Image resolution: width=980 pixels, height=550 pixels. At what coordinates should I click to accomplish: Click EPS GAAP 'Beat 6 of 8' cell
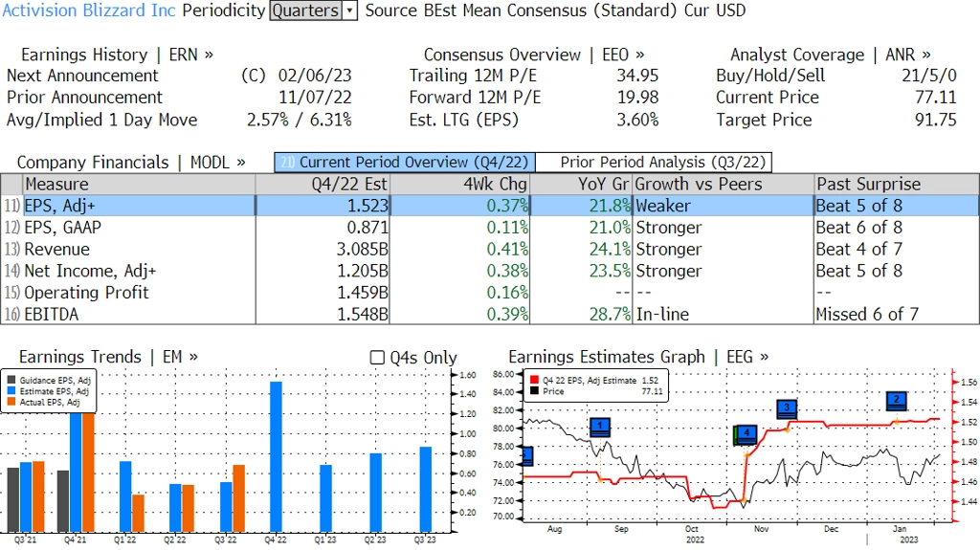(858, 228)
